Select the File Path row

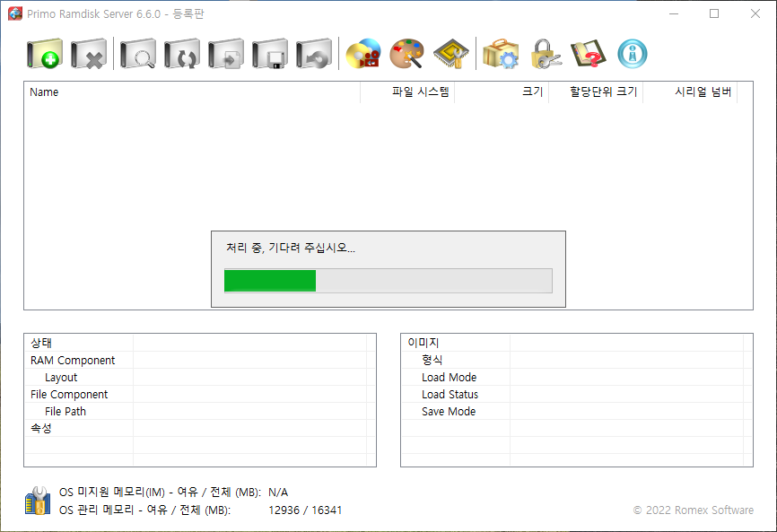(200, 411)
